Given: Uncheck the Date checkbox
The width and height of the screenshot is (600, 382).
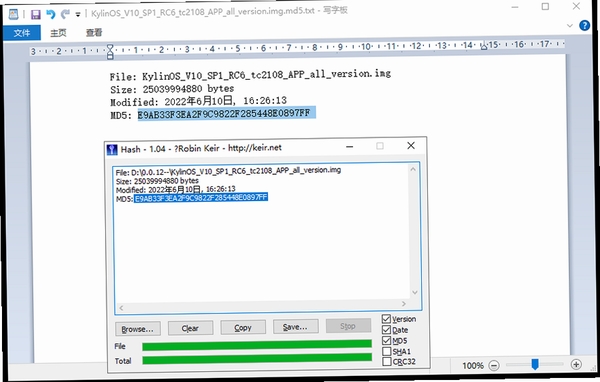Looking at the screenshot, I should pos(387,330).
